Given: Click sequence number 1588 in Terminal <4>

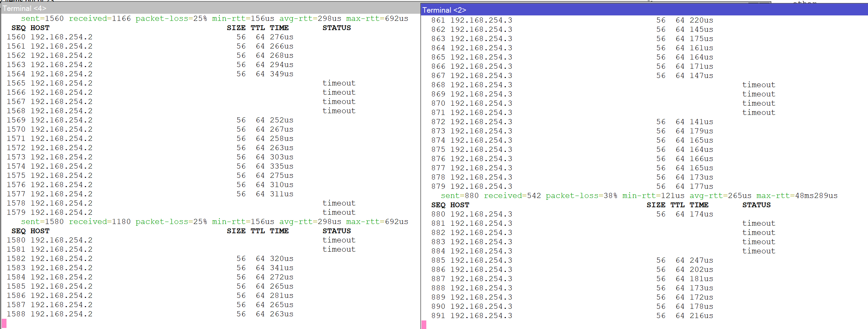Looking at the screenshot, I should click(x=16, y=314).
